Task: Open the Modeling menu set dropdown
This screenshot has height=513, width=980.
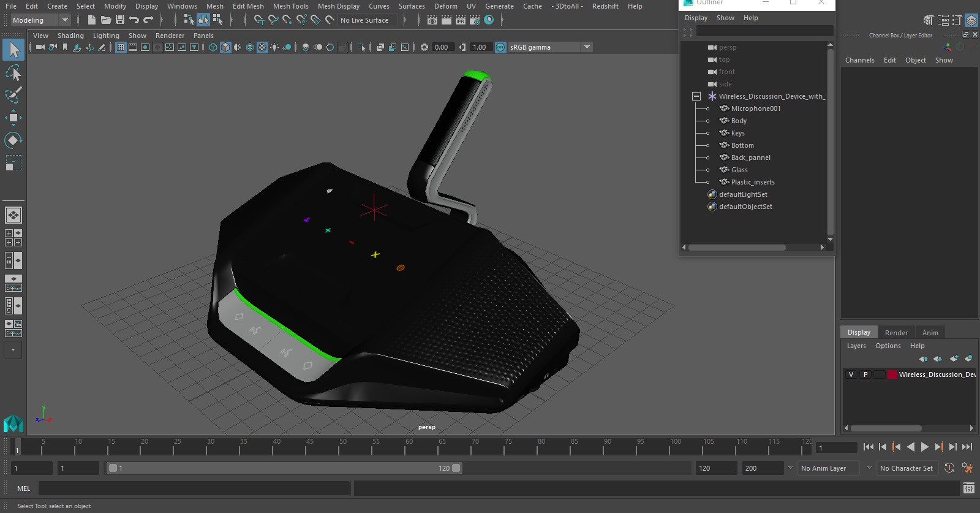Action: [x=41, y=20]
